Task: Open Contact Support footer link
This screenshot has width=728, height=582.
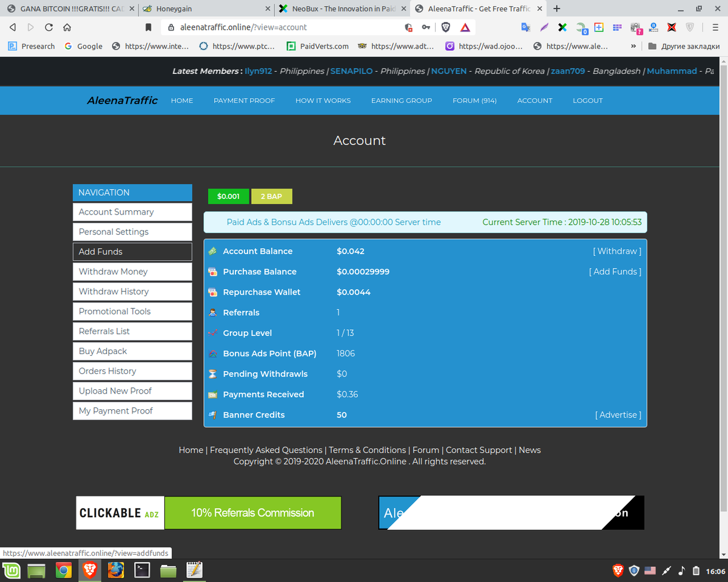Action: pyautogui.click(x=479, y=450)
